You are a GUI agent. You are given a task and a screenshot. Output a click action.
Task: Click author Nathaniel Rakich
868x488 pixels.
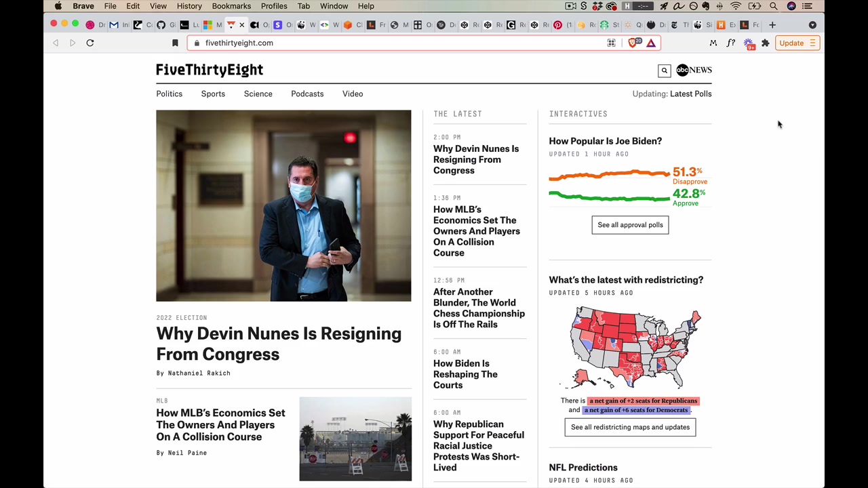pos(199,373)
